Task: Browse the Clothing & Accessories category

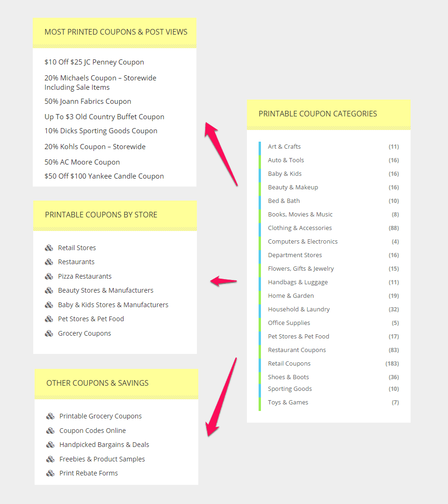Action: click(x=300, y=228)
